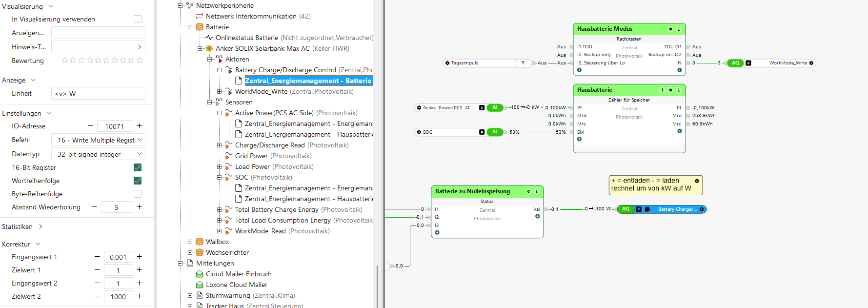Increase Zielwert 2 value
Viewport: 868px width, 308px height.
(x=139, y=296)
